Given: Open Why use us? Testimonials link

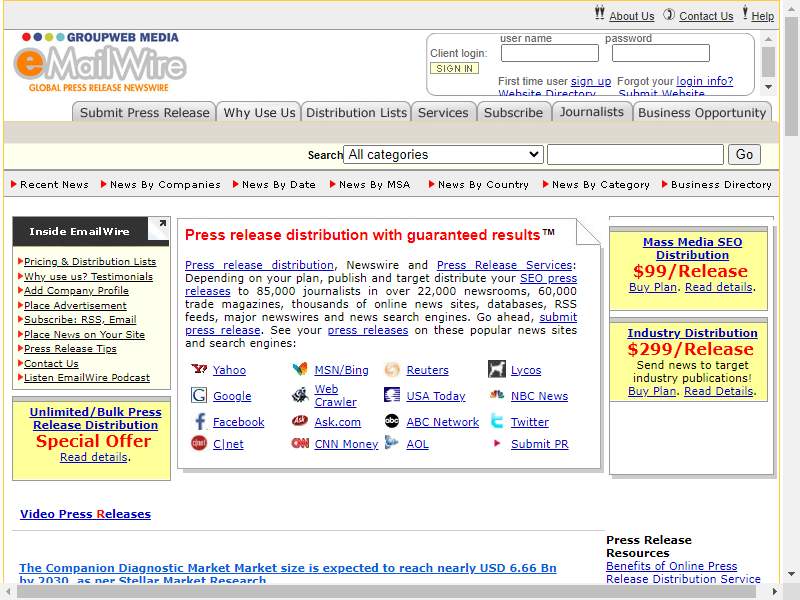Looking at the screenshot, I should point(88,277).
